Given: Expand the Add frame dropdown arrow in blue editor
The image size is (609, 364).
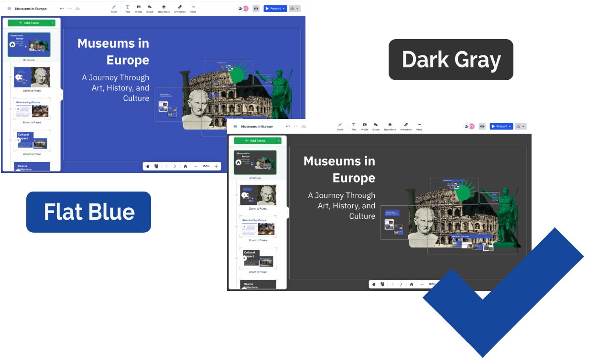Looking at the screenshot, I should 53,23.
